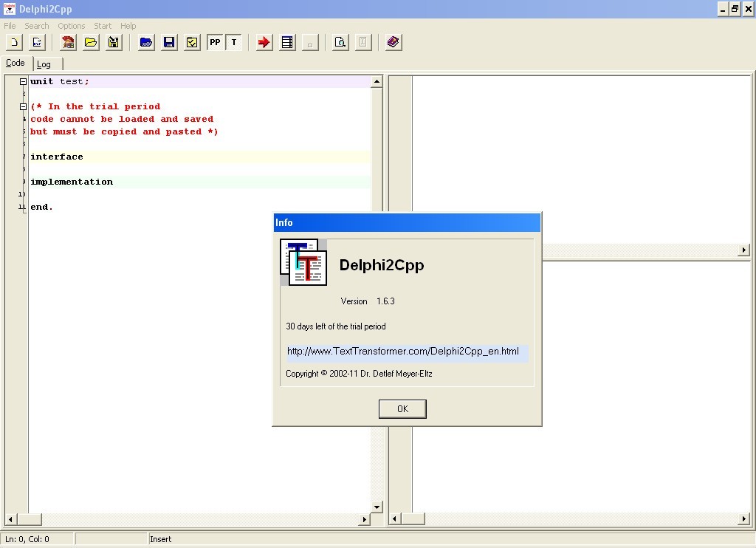Screen dimensions: 756x548
Task: Open the checklist options toolbar icon
Action: [192, 42]
